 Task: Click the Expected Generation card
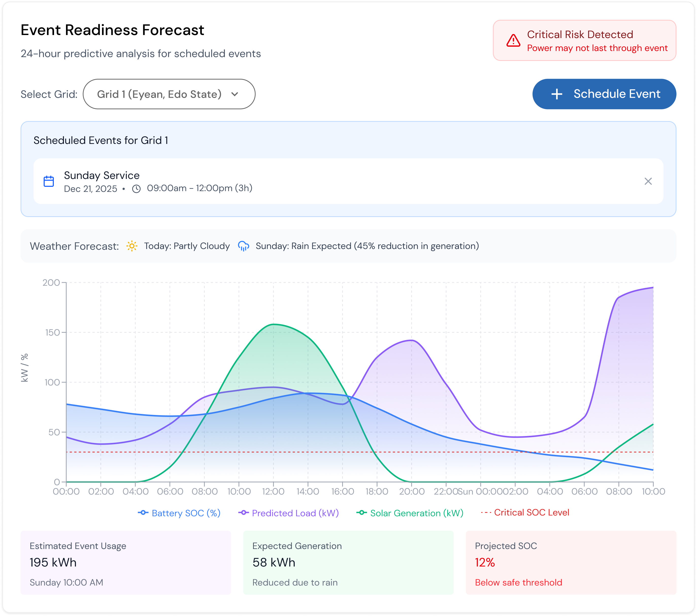(x=348, y=562)
